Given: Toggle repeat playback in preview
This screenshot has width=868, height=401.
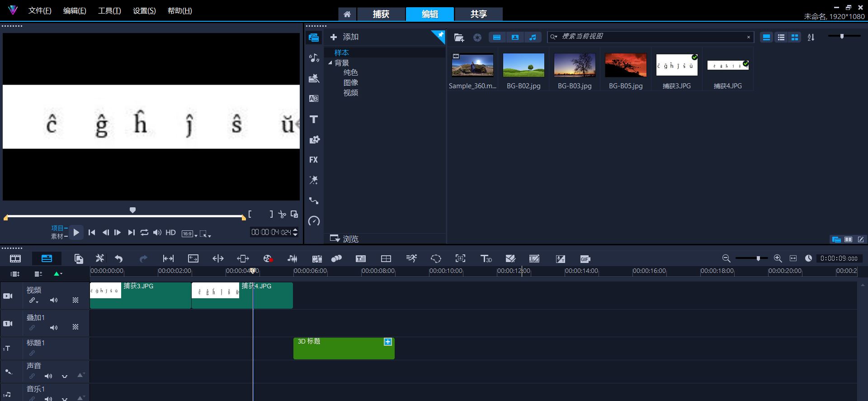Looking at the screenshot, I should 144,232.
